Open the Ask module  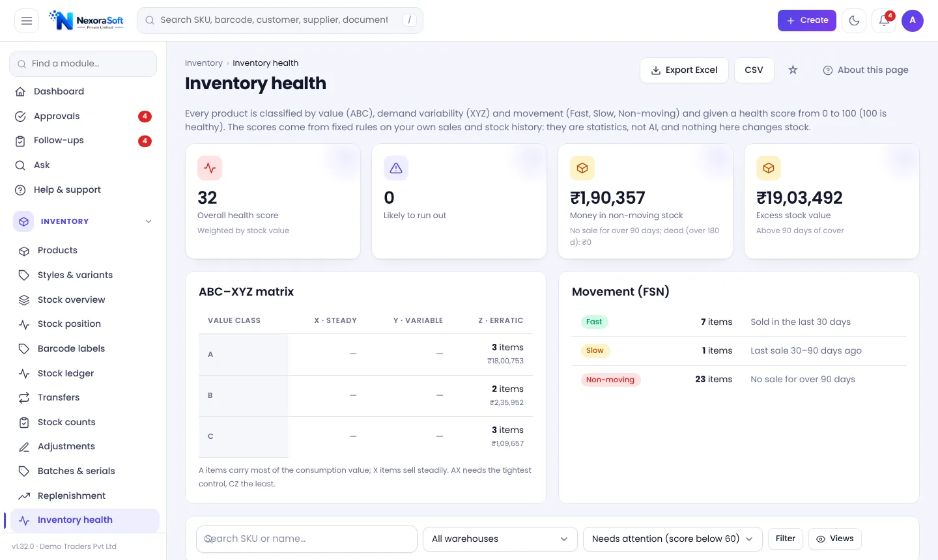[x=83, y=165]
